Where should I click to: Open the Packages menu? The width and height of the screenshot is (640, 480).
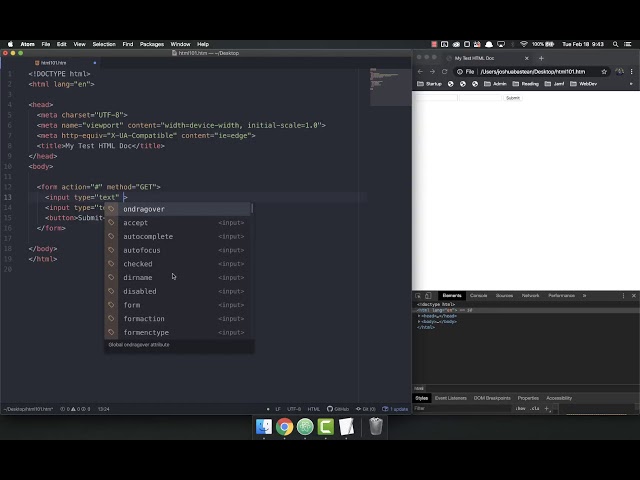[x=151, y=44]
